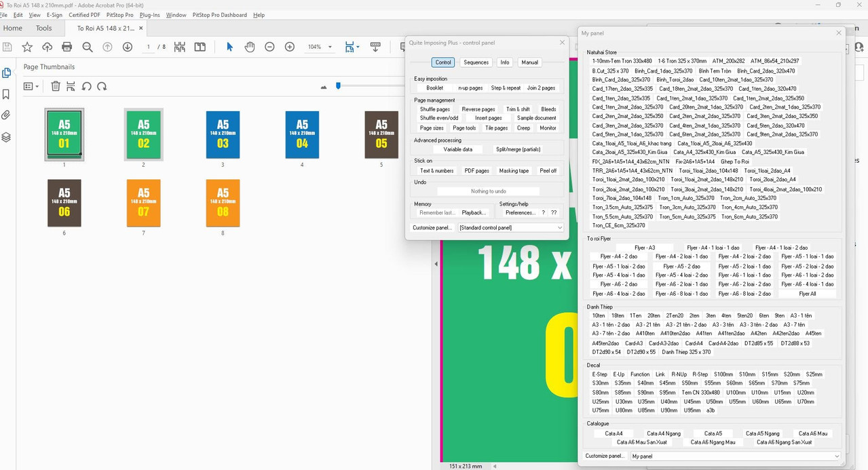
Task: Open Layers panel icon in sidebar
Action: 6,137
